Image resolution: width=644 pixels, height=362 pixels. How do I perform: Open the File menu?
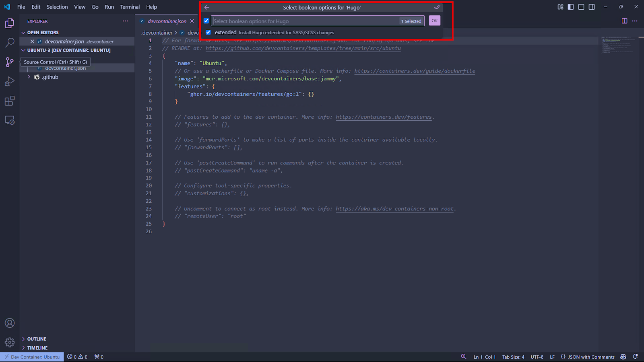21,7
